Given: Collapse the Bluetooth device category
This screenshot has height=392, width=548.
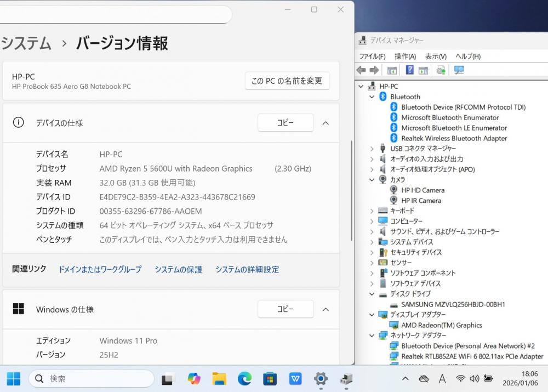Looking at the screenshot, I should [372, 97].
